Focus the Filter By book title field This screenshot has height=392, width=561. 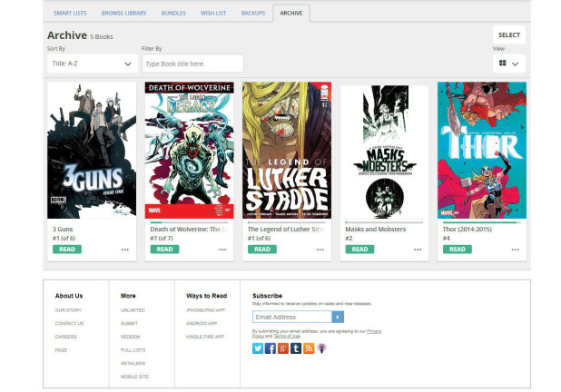192,64
